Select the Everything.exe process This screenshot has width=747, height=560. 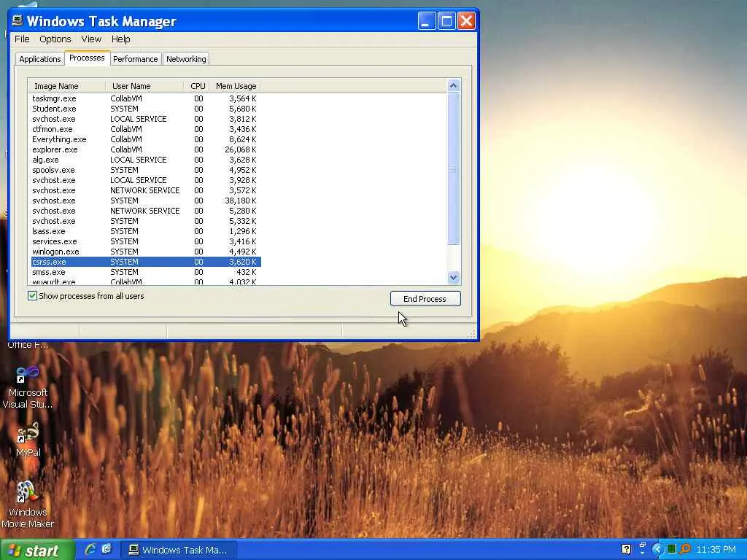[145, 139]
